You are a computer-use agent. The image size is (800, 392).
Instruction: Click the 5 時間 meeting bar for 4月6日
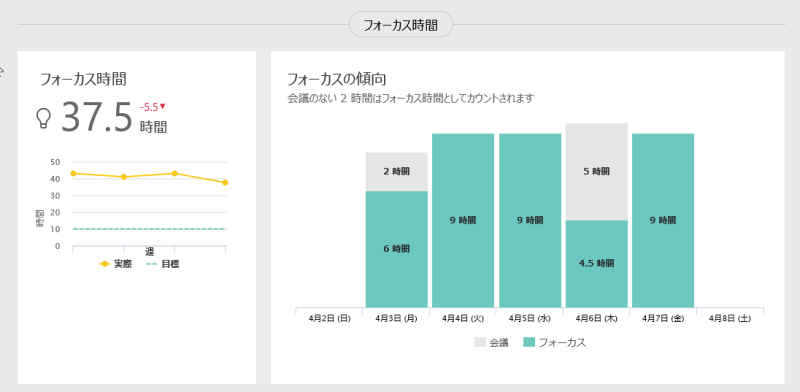596,172
